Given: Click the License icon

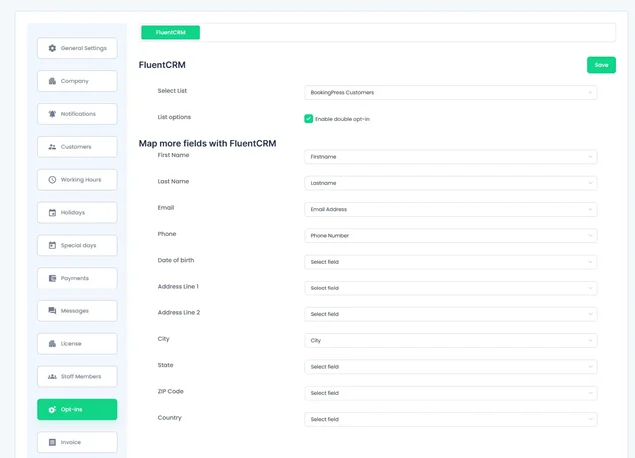Looking at the screenshot, I should click(x=52, y=344).
